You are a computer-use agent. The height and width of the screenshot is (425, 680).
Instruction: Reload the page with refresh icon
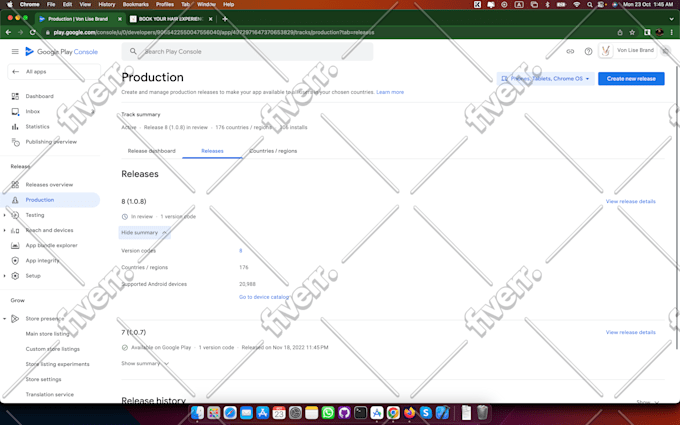[33, 33]
